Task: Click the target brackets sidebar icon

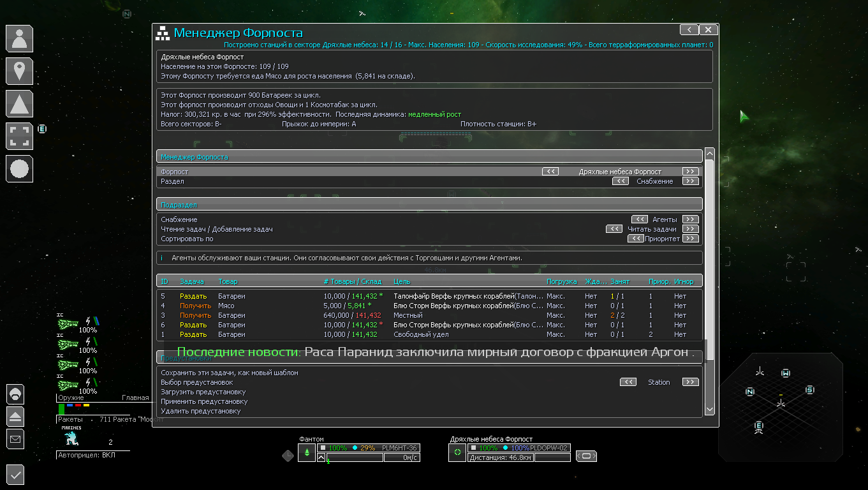Action: point(19,136)
